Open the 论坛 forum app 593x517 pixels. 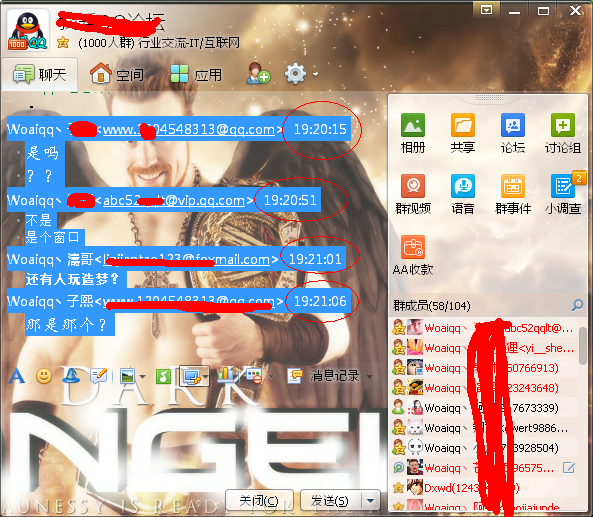[x=512, y=133]
